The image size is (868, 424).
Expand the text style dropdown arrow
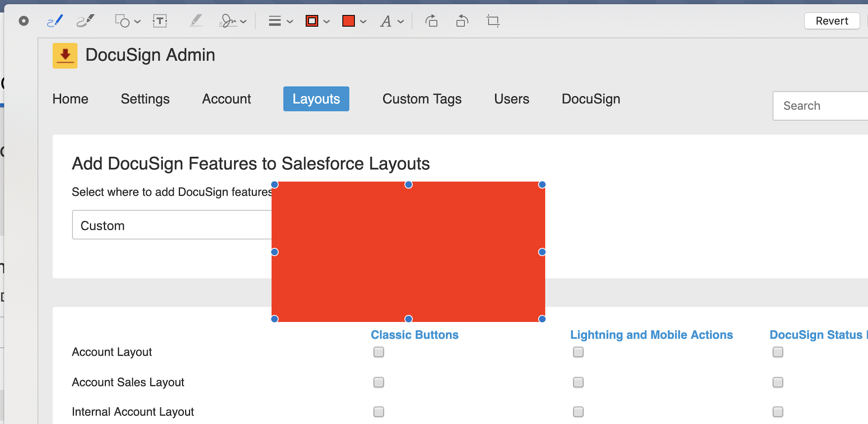(401, 22)
